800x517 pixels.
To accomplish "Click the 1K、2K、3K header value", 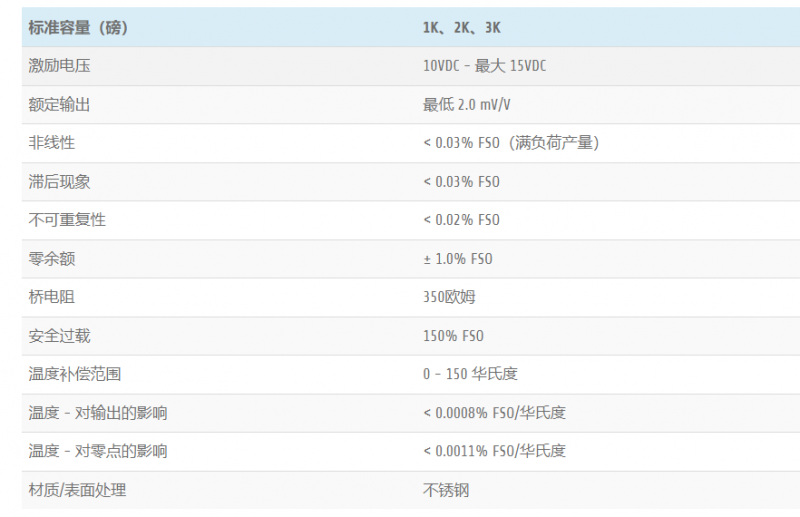I will click(461, 28).
